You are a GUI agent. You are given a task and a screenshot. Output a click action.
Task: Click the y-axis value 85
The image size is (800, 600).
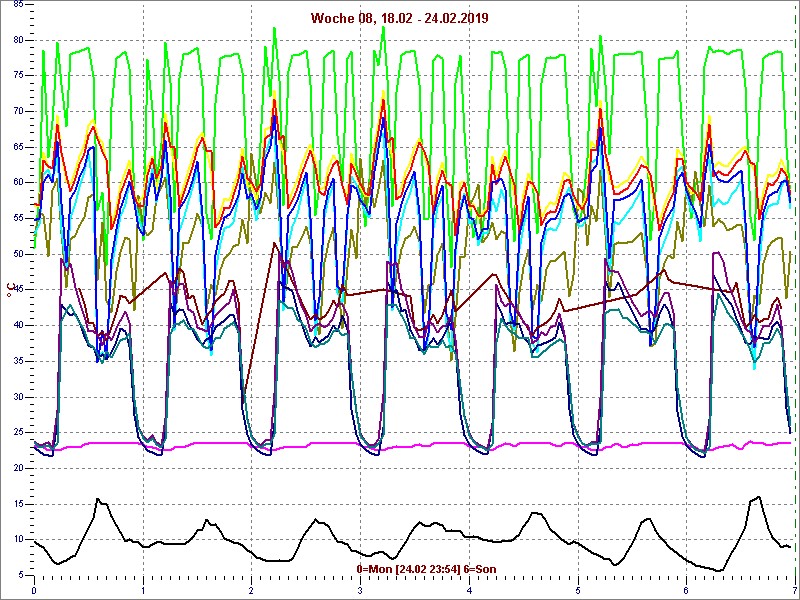(17, 5)
